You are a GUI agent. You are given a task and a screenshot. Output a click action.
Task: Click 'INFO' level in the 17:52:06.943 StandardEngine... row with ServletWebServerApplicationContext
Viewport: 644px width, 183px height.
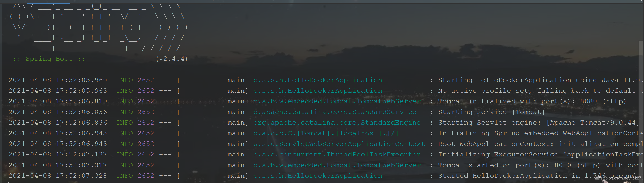124,144
